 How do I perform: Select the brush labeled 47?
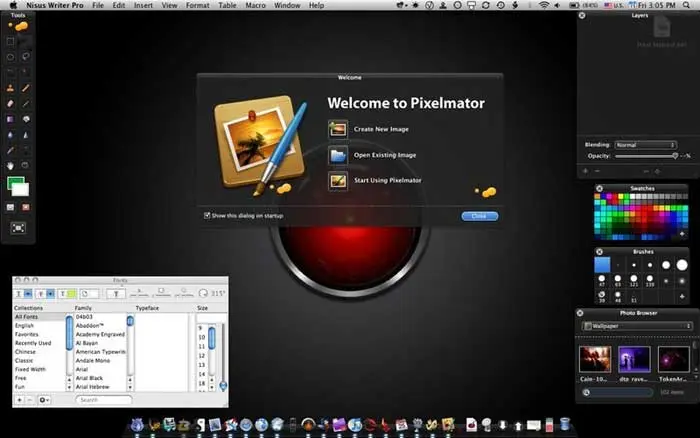click(x=602, y=281)
